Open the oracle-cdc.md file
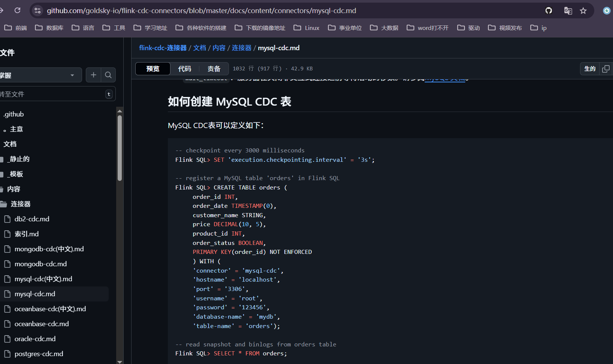Screen dimensions: 613x364 point(35,339)
